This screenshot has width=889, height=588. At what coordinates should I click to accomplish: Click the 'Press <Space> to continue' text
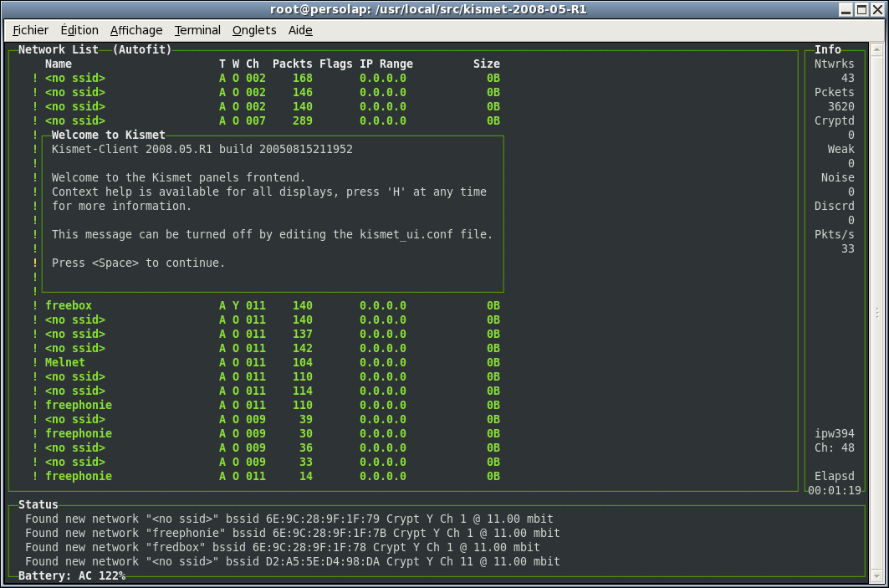(x=138, y=263)
